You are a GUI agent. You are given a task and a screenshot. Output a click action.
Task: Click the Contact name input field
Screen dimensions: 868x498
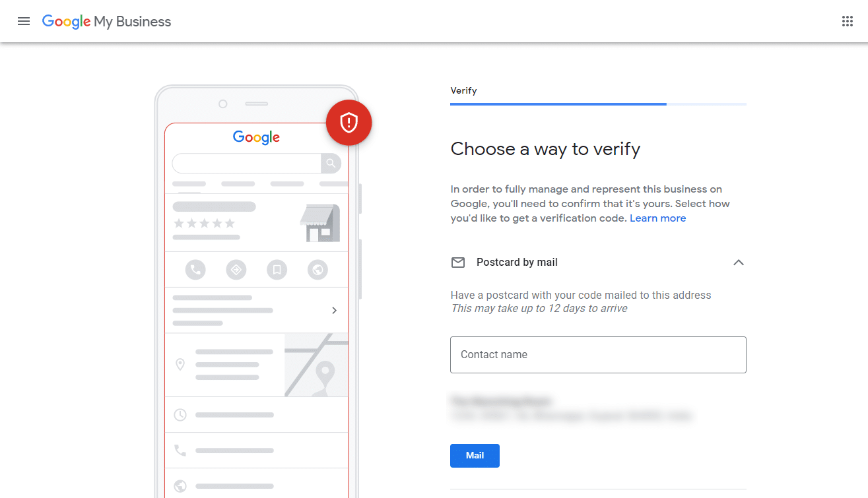[598, 355]
